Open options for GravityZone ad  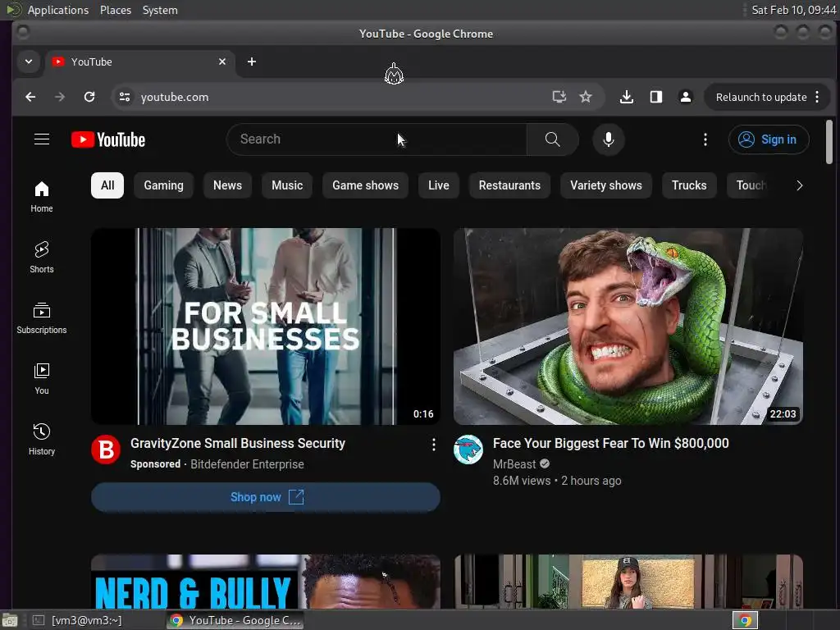(x=433, y=444)
